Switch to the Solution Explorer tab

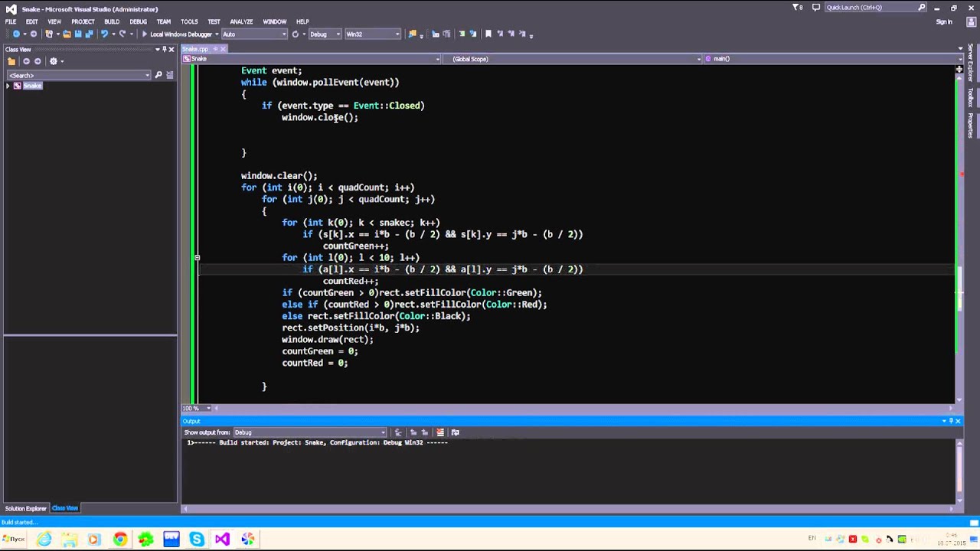[x=25, y=508]
